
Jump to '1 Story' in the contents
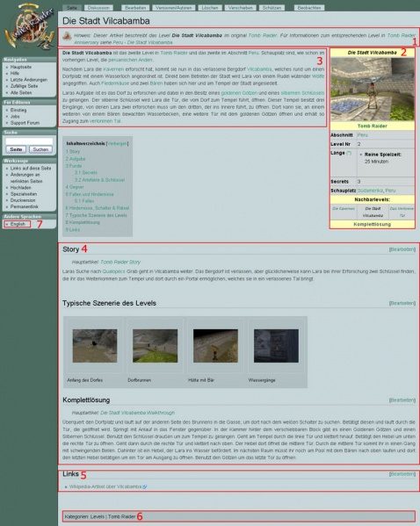coord(73,152)
